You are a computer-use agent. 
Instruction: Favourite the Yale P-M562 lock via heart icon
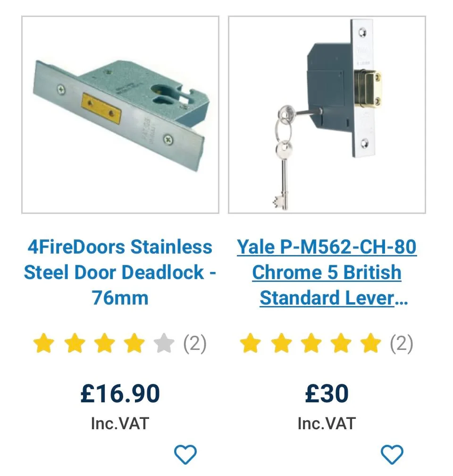pos(392,454)
